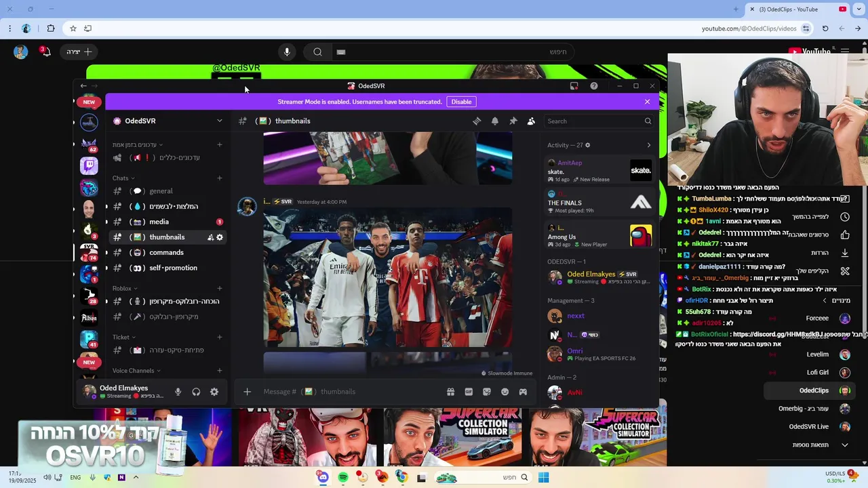Focus the Discord Search field
The width and height of the screenshot is (868, 488).
[599, 121]
